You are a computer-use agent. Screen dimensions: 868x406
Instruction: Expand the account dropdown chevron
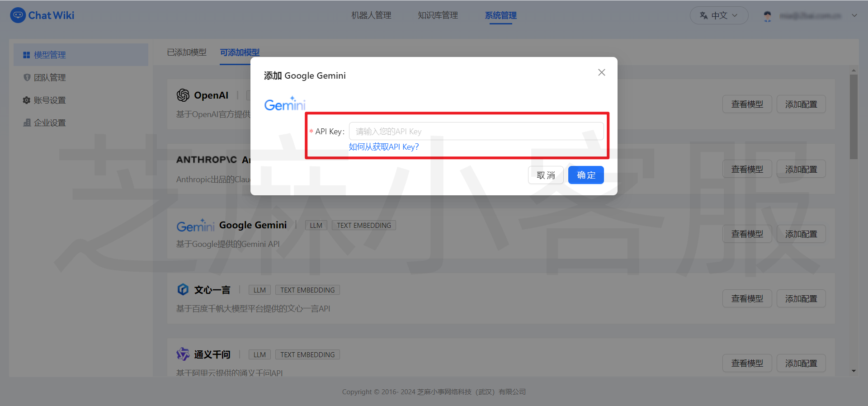pyautogui.click(x=854, y=15)
